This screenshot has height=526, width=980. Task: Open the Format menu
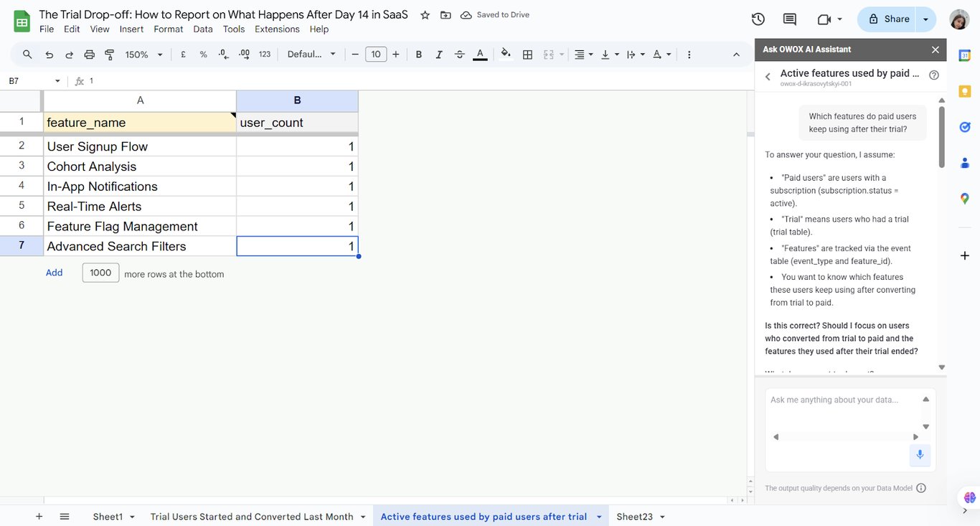(x=169, y=29)
